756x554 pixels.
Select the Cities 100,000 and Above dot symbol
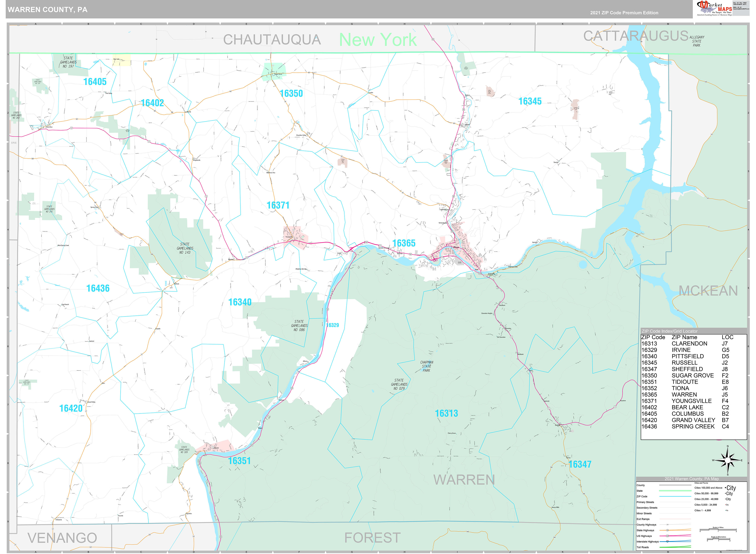726,488
